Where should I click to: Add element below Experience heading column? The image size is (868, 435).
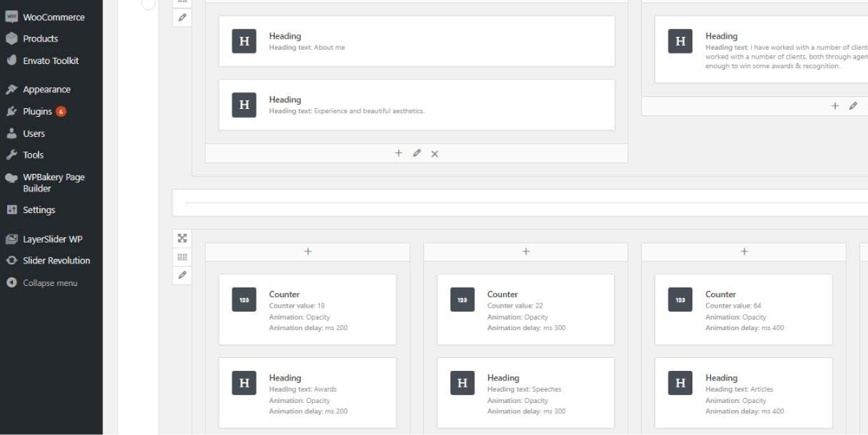point(398,153)
